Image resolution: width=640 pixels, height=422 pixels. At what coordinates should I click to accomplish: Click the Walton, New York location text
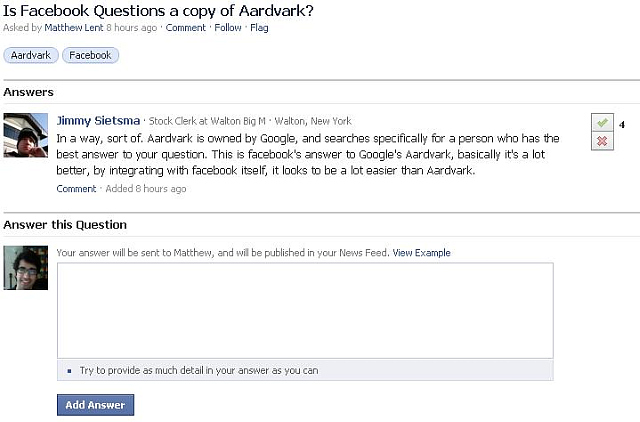(313, 121)
